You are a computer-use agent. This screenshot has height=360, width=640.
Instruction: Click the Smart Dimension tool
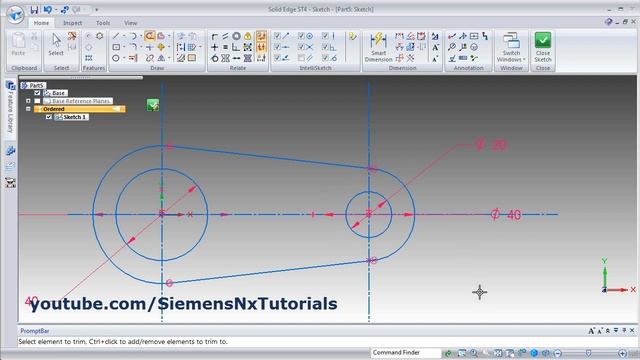(x=378, y=47)
